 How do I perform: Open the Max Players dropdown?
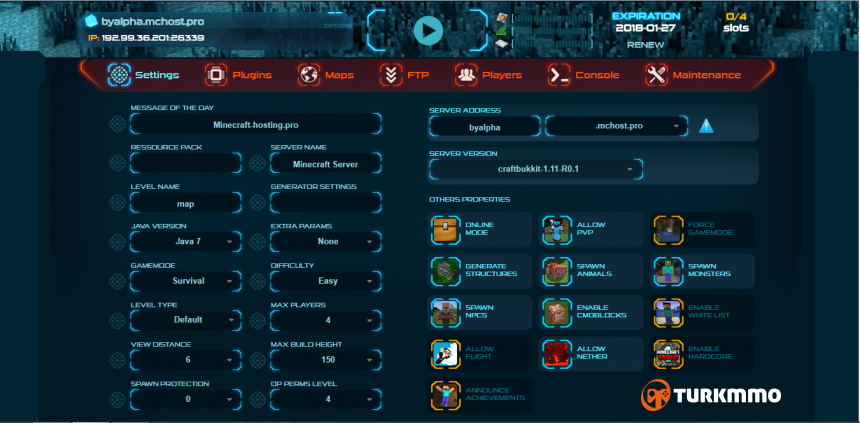326,320
